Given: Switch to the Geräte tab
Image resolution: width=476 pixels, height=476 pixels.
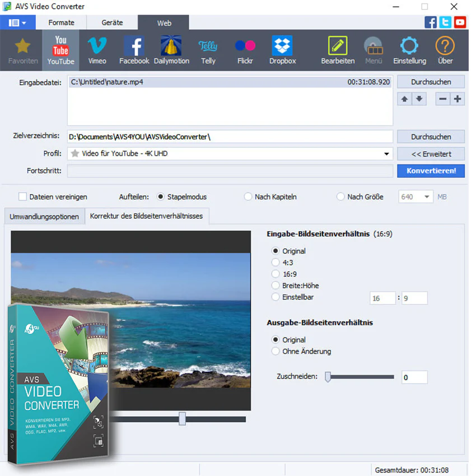Looking at the screenshot, I should tap(113, 22).
